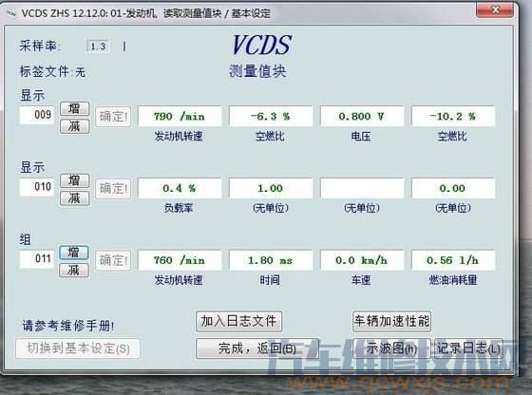Select the 0.0 km/h speed value
This screenshot has width=532, height=395.
(362, 260)
